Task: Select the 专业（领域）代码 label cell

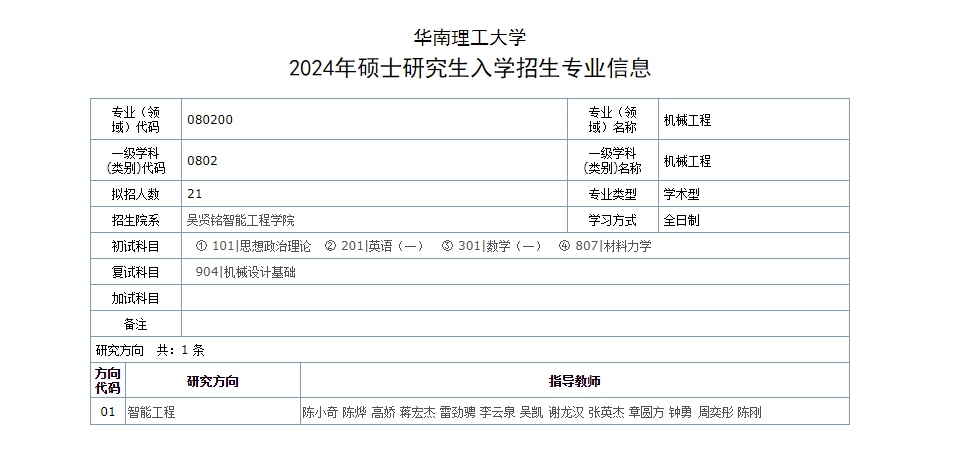Action: pos(136,119)
